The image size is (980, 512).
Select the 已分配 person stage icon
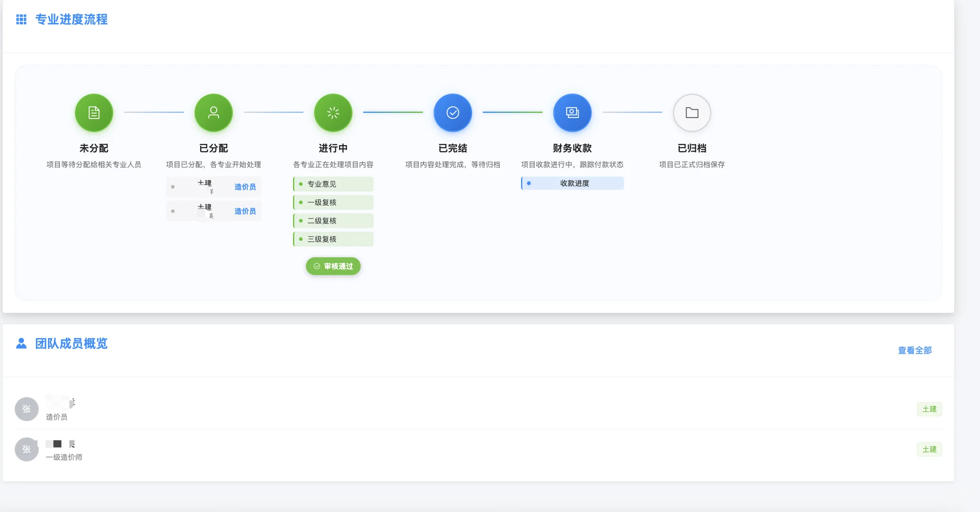(213, 112)
